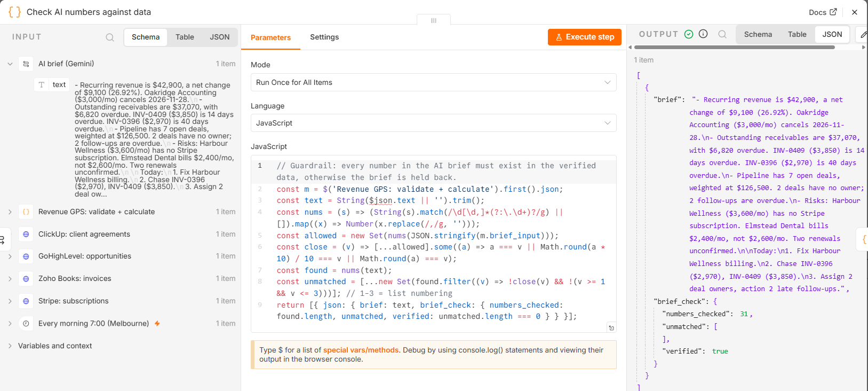Click the green output success checkmark

[x=689, y=34]
